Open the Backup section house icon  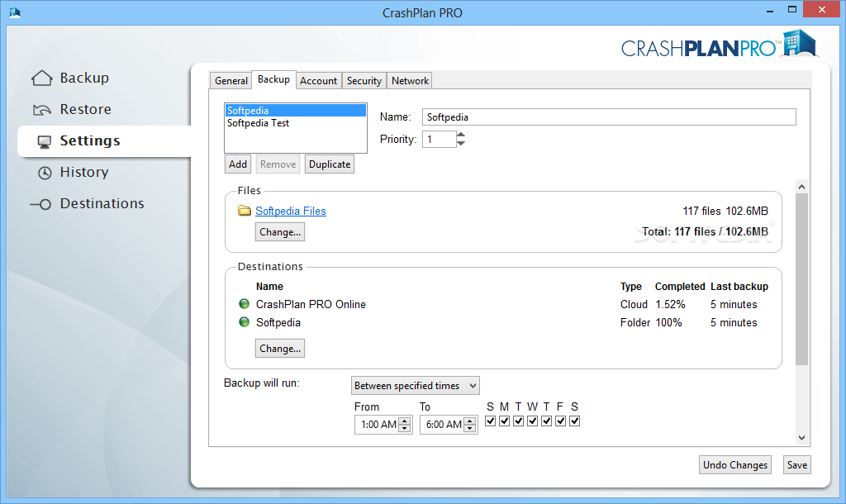(x=41, y=78)
